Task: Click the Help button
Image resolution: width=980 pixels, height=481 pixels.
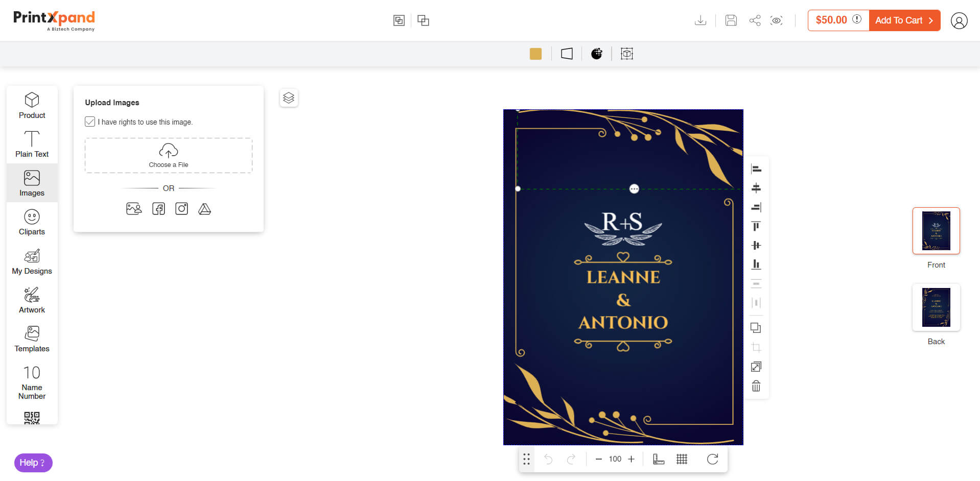Action: click(33, 463)
